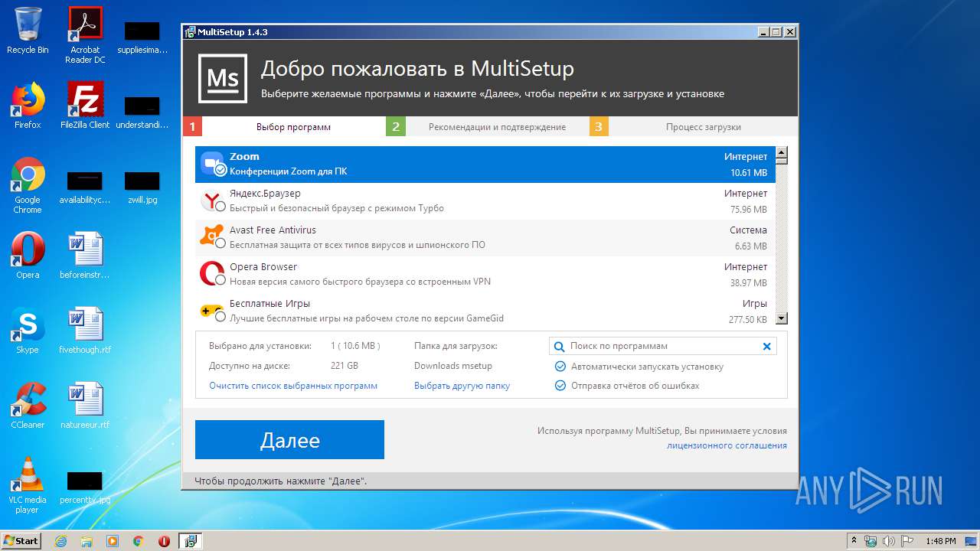
Task: Click Internet Explorer in taskbar
Action: pyautogui.click(x=61, y=541)
